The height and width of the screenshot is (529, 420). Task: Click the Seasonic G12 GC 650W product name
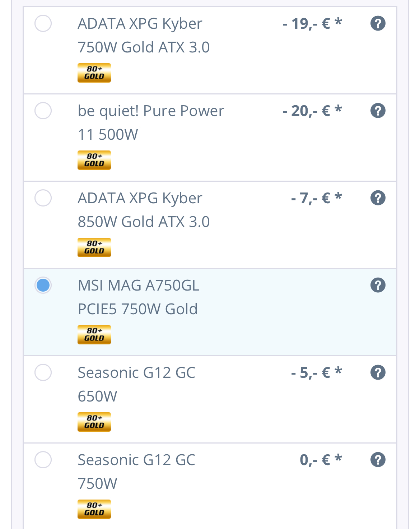[136, 384]
